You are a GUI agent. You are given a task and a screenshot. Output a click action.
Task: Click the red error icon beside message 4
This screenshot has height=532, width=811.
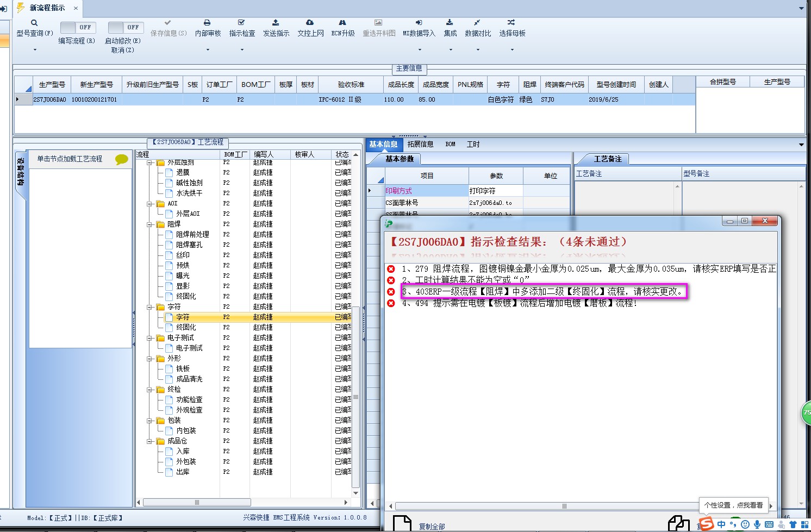[x=391, y=303]
